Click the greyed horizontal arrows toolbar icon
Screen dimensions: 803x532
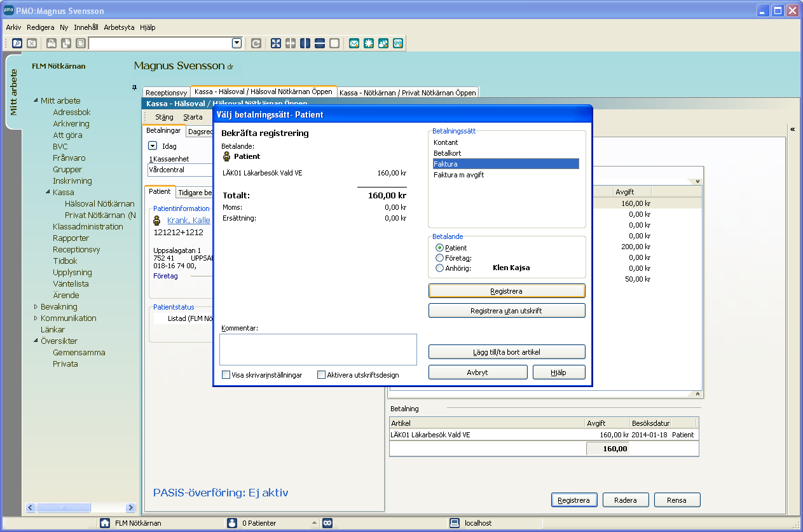(x=291, y=43)
